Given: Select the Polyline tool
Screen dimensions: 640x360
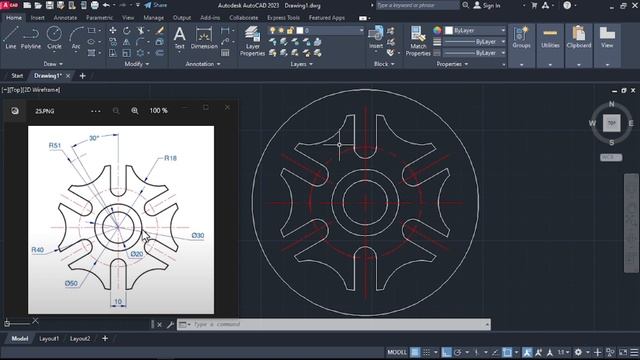Looking at the screenshot, I should pos(31,38).
